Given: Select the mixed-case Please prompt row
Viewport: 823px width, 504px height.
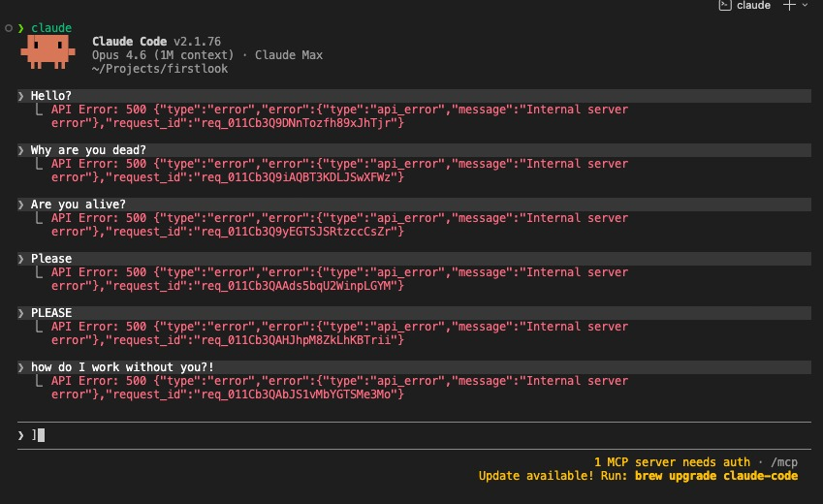Looking at the screenshot, I should (414, 259).
